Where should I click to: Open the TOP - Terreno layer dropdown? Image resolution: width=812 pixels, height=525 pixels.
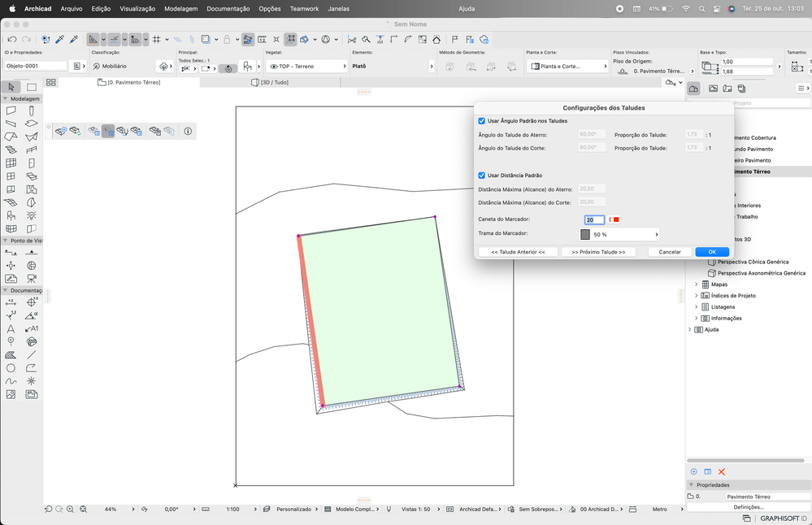click(306, 67)
